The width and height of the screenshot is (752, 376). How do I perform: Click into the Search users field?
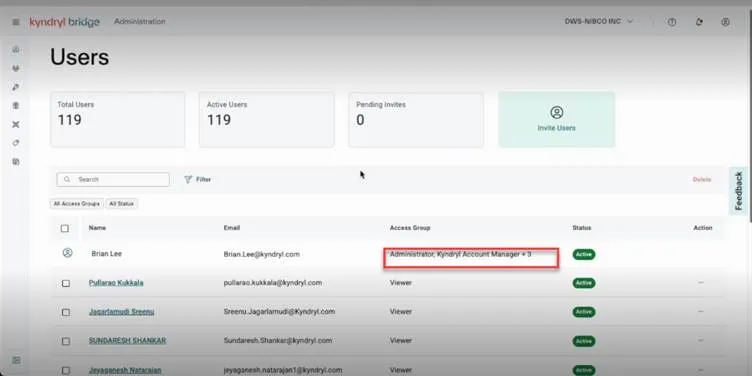tap(113, 179)
